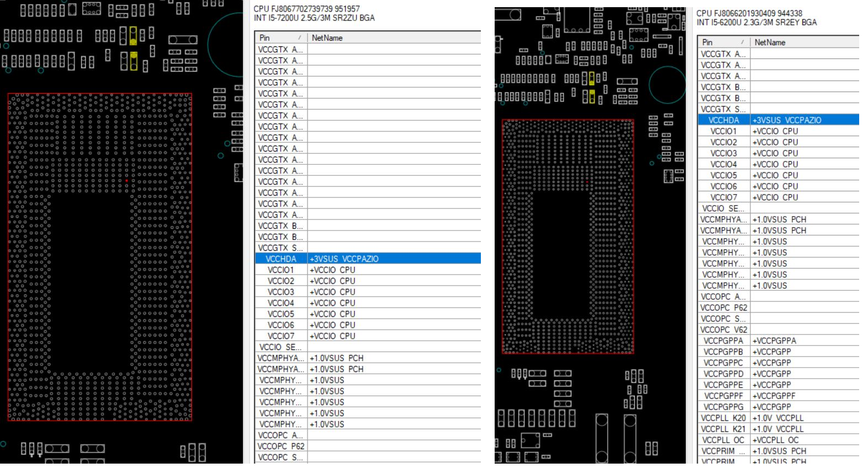The image size is (868, 468).
Task: Click the NetName column header in the I5-7200U list
Action: 327,38
